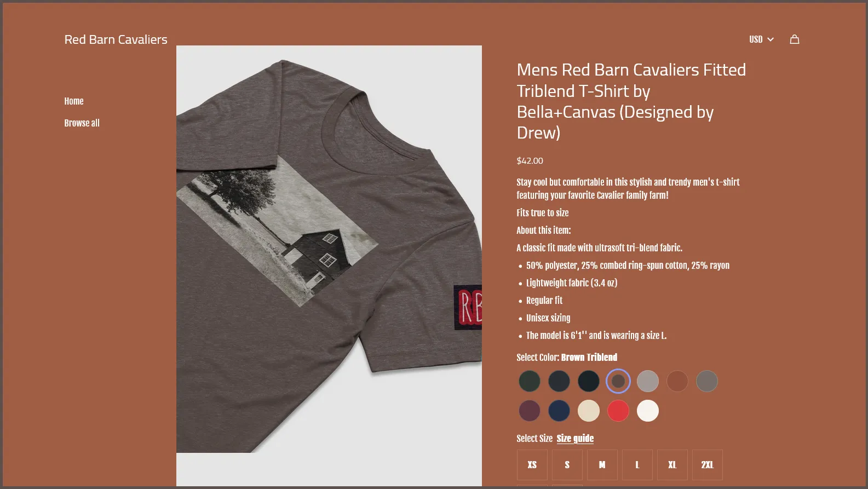The width and height of the screenshot is (868, 489).
Task: Select the cream beige color swatch
Action: pos(589,411)
